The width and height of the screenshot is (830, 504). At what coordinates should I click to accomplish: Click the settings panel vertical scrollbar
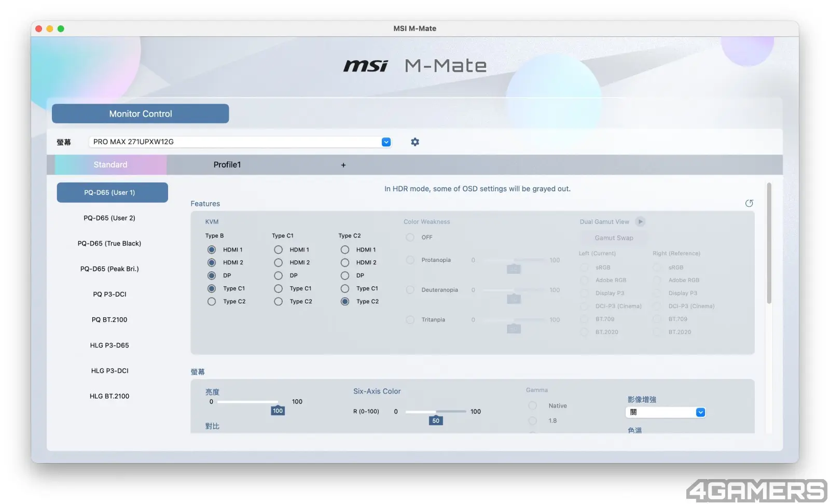coord(769,243)
